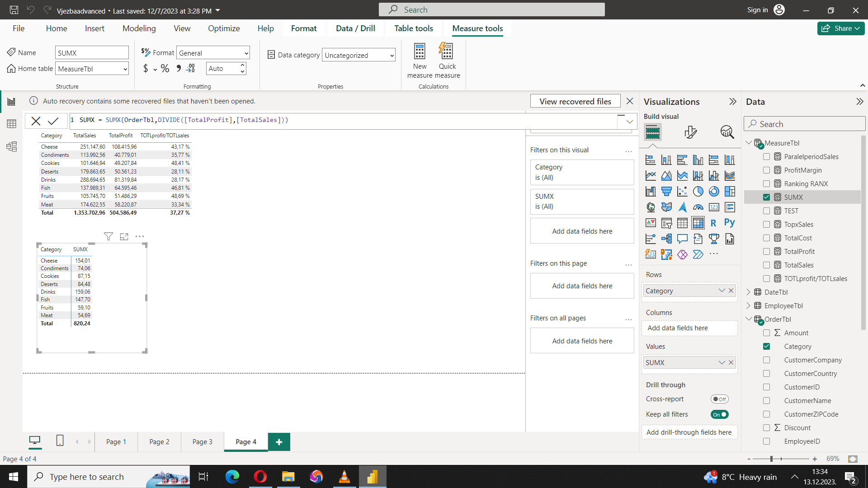Check the ProfitMargin measure
This screenshot has width=868, height=488.
click(766, 170)
